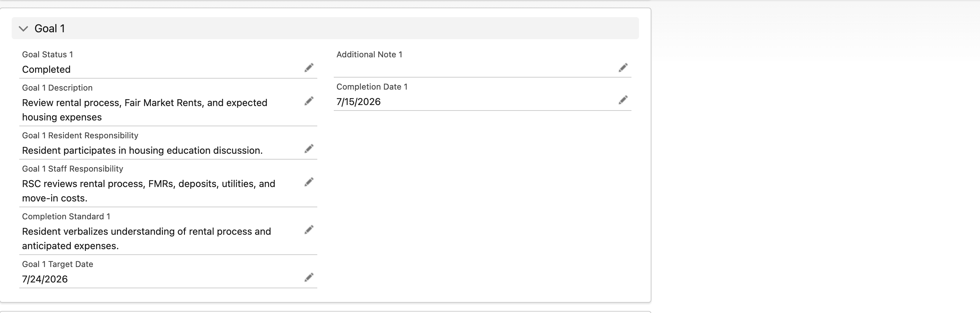Click the Goal 1 section header title
980x313 pixels.
tap(49, 28)
